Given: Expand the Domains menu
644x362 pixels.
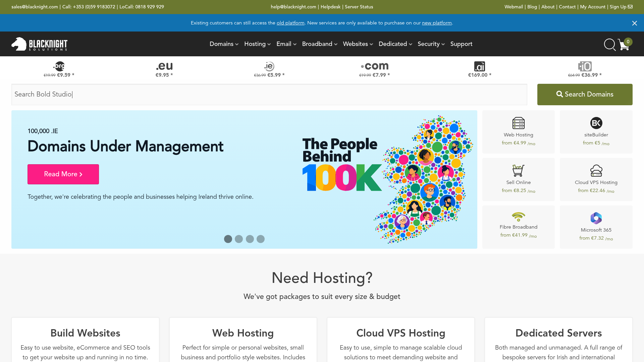Looking at the screenshot, I should pos(224,44).
